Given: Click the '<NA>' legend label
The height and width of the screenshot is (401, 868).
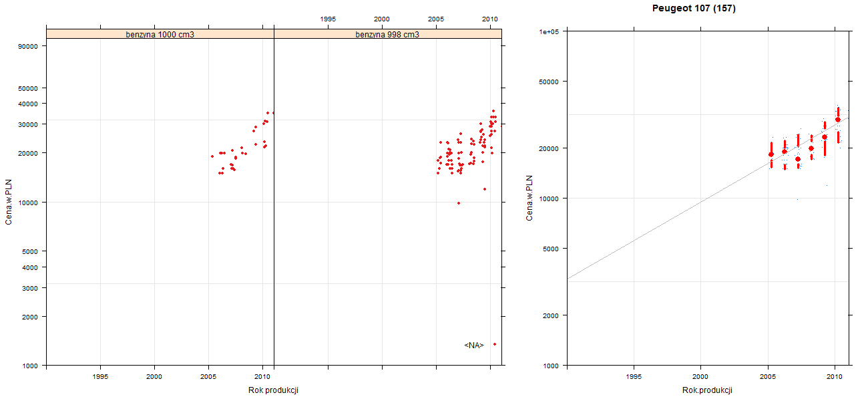Looking at the screenshot, I should click(x=473, y=346).
